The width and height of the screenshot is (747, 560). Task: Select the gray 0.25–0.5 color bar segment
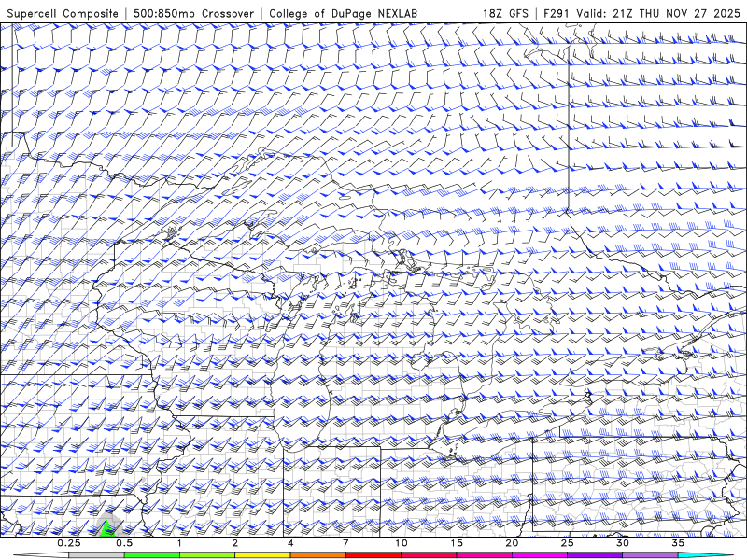(x=97, y=555)
